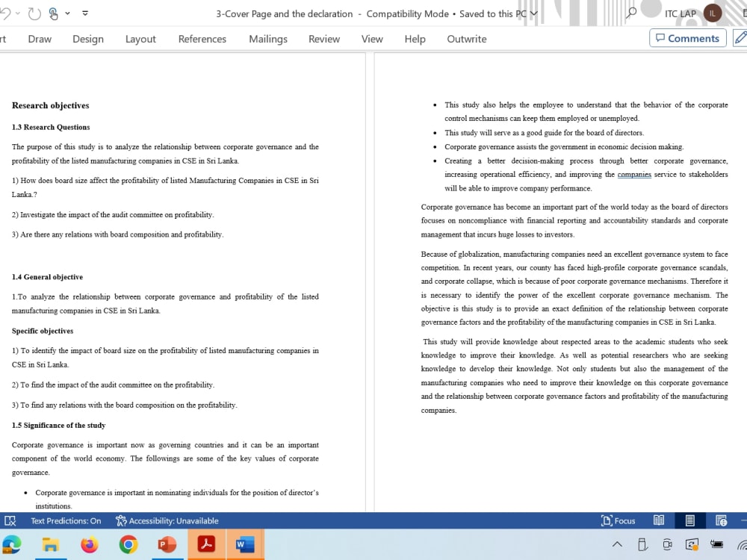
Task: Click the ITC LAP account name
Action: tap(681, 13)
